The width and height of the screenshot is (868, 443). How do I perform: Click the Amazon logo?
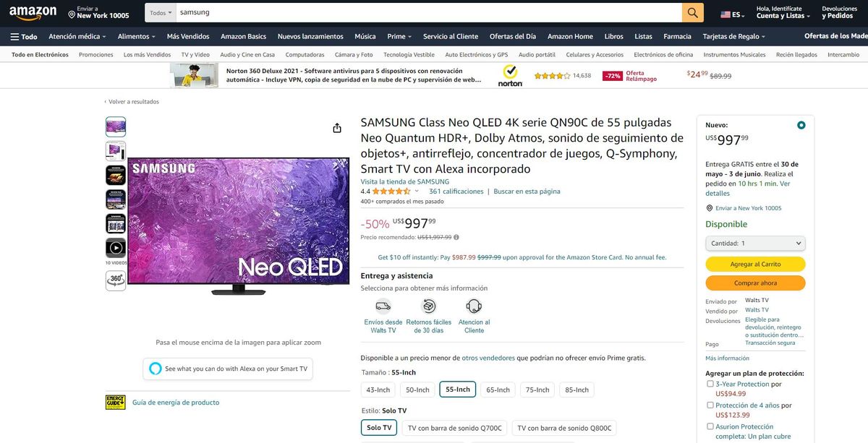coord(33,13)
